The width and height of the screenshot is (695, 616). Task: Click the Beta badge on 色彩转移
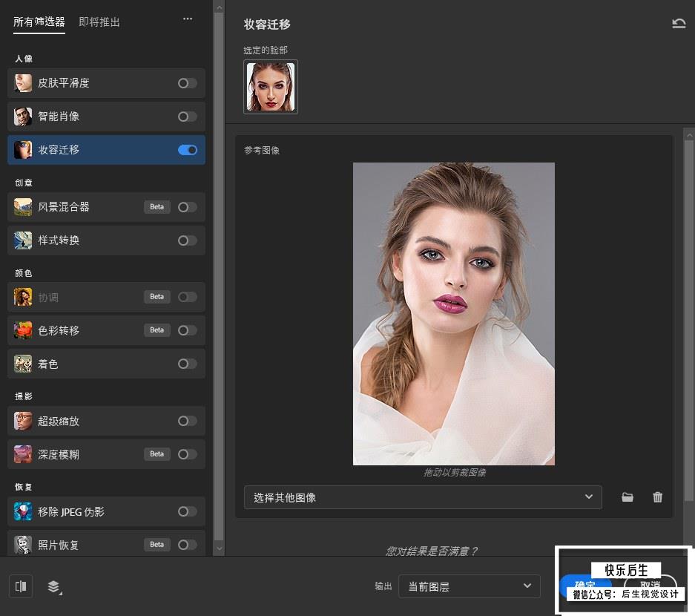(157, 330)
